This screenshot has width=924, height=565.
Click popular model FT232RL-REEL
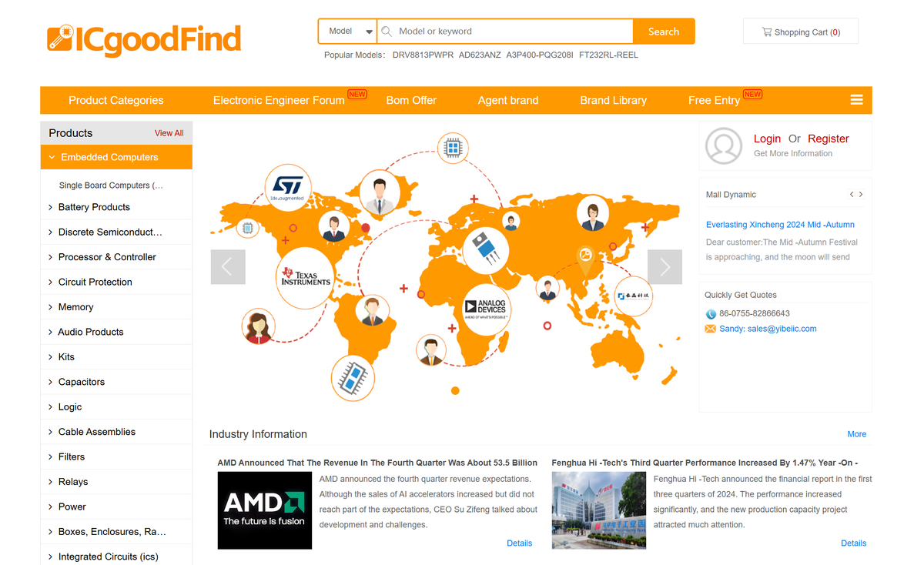point(608,55)
